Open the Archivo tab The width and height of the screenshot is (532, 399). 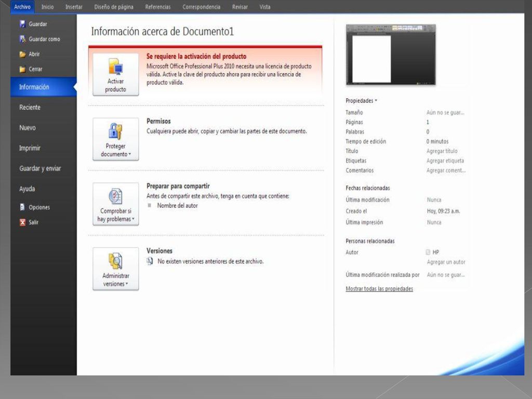coord(22,7)
